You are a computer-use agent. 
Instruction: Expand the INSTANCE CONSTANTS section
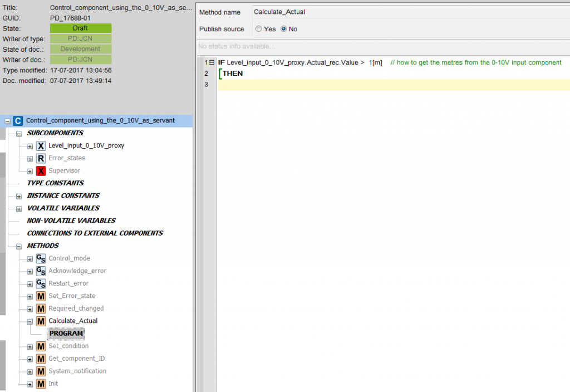(19, 196)
